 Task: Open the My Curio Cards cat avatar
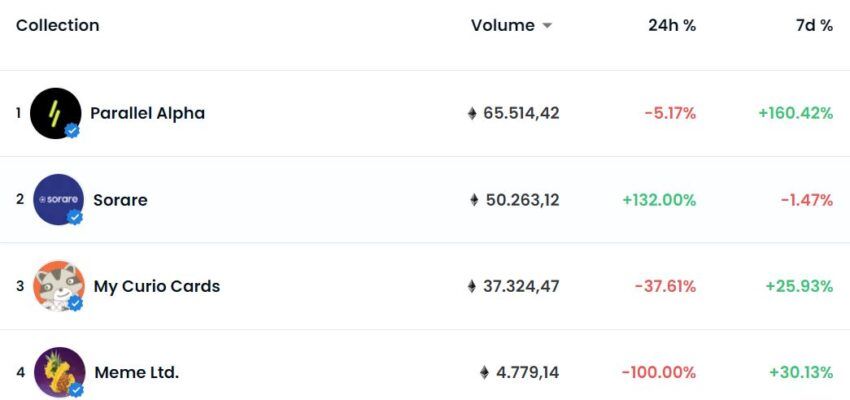(x=59, y=286)
